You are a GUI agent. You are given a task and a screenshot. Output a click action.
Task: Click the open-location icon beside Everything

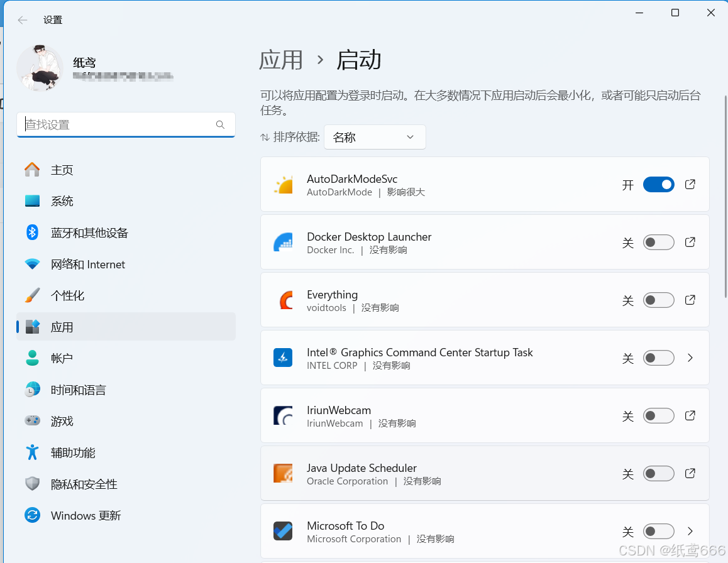690,300
